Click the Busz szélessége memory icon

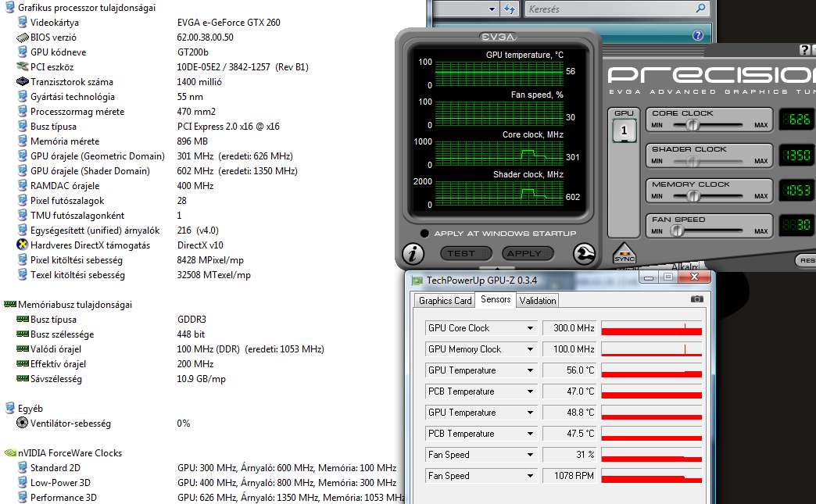point(23,334)
